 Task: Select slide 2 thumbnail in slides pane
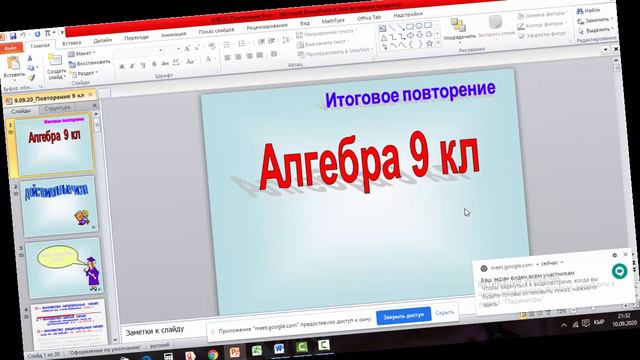[x=60, y=206]
